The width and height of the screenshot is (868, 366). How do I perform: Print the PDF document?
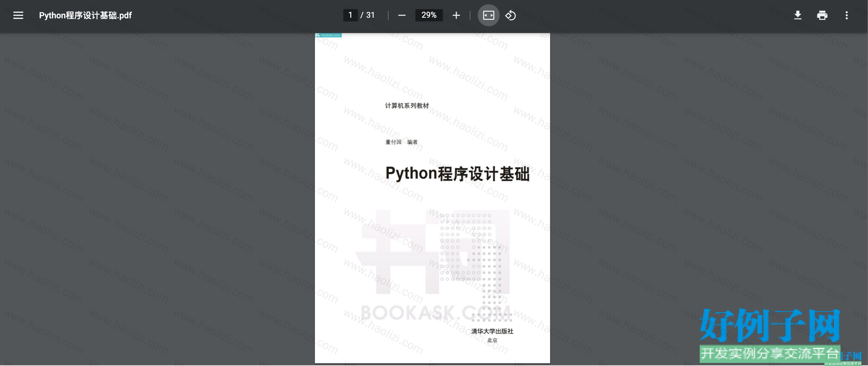point(822,15)
